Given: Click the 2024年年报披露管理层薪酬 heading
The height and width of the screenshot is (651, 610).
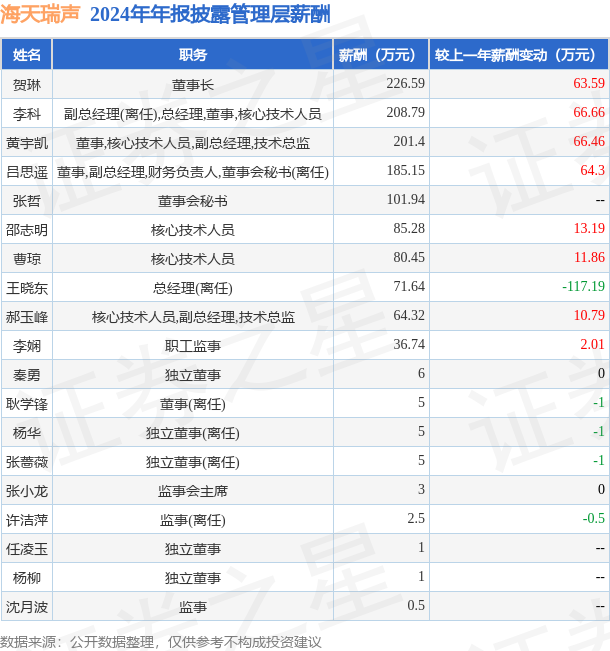Looking at the screenshot, I should 210,15.
